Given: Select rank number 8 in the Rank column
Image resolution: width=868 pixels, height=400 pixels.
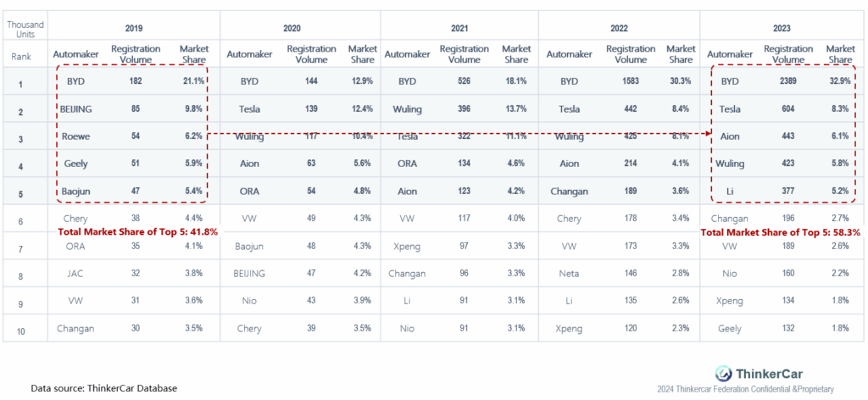Looking at the screenshot, I should 20,273.
